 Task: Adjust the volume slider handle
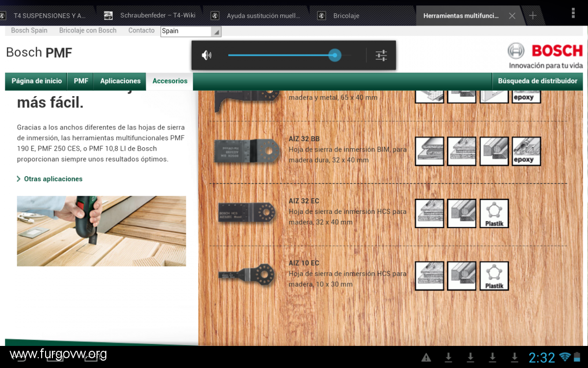click(335, 55)
